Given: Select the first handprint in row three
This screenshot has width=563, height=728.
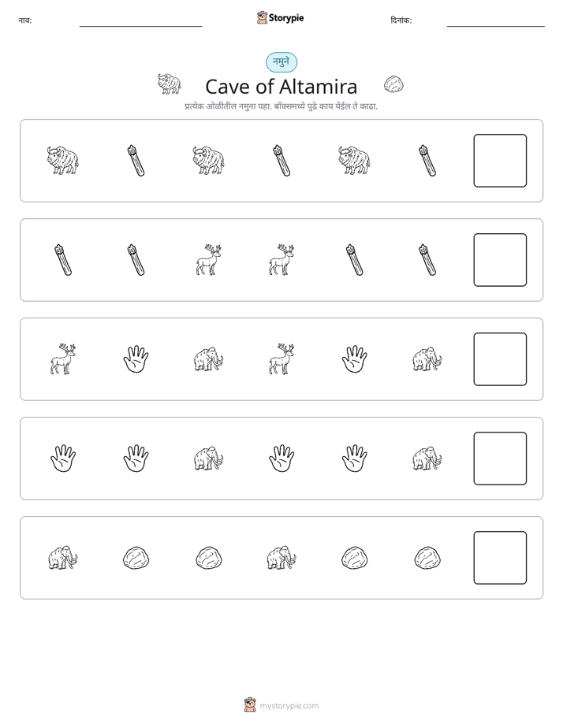Looking at the screenshot, I should 136,359.
